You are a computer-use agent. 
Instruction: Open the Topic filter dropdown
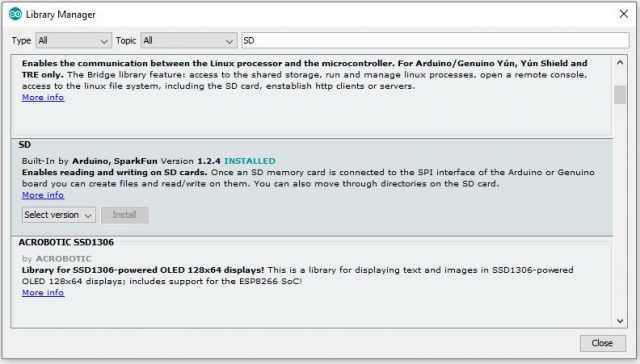point(189,41)
